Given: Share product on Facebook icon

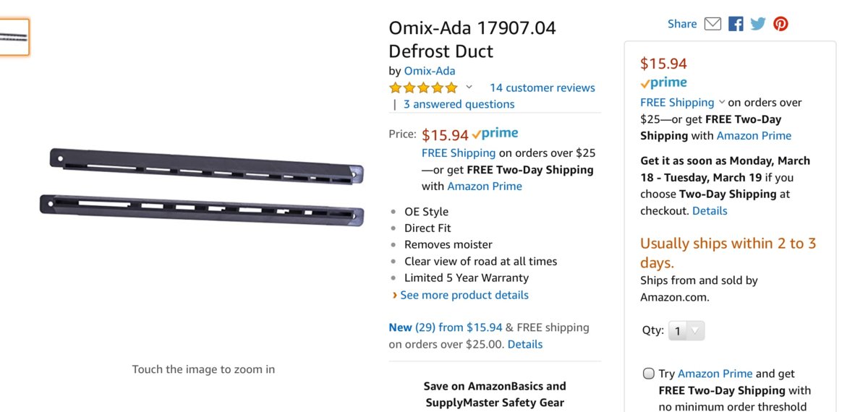Looking at the screenshot, I should [x=736, y=24].
